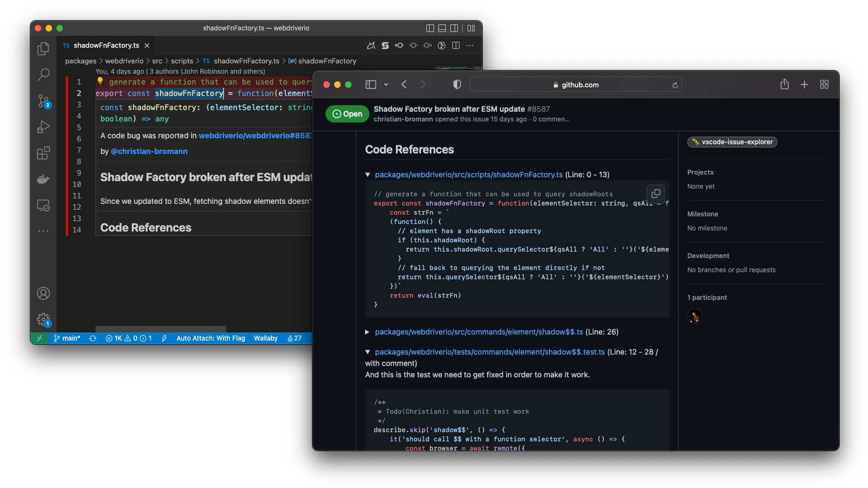Click the Split Editor icon

pyautogui.click(x=456, y=46)
